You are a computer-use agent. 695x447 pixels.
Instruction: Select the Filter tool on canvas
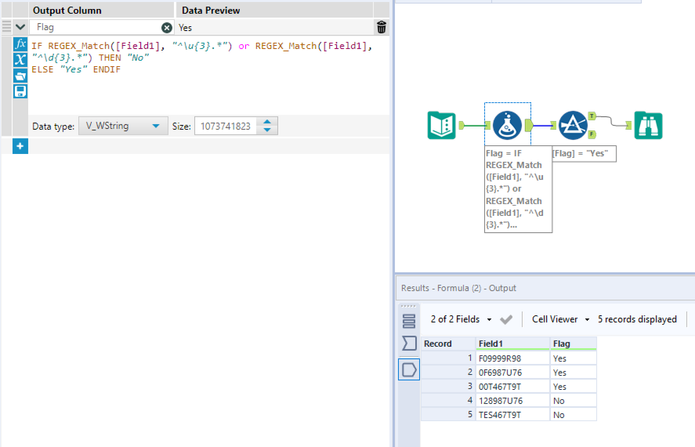click(x=573, y=125)
